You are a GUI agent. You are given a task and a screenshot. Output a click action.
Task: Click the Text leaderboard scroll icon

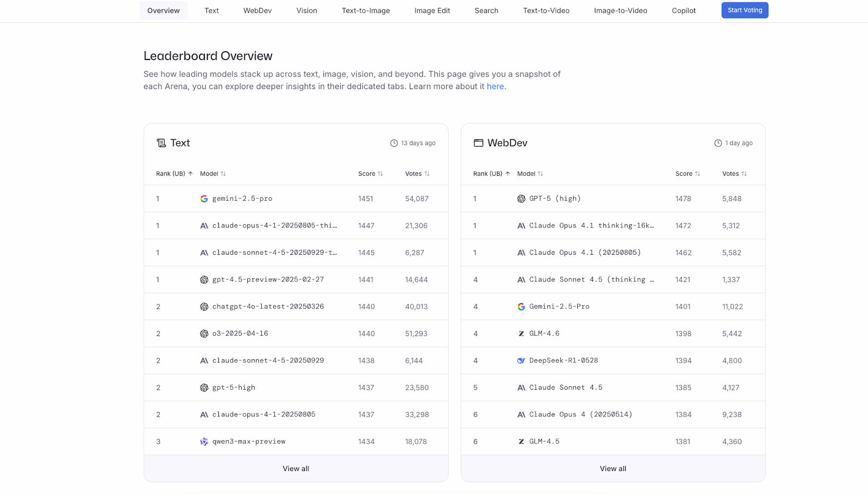tap(161, 143)
